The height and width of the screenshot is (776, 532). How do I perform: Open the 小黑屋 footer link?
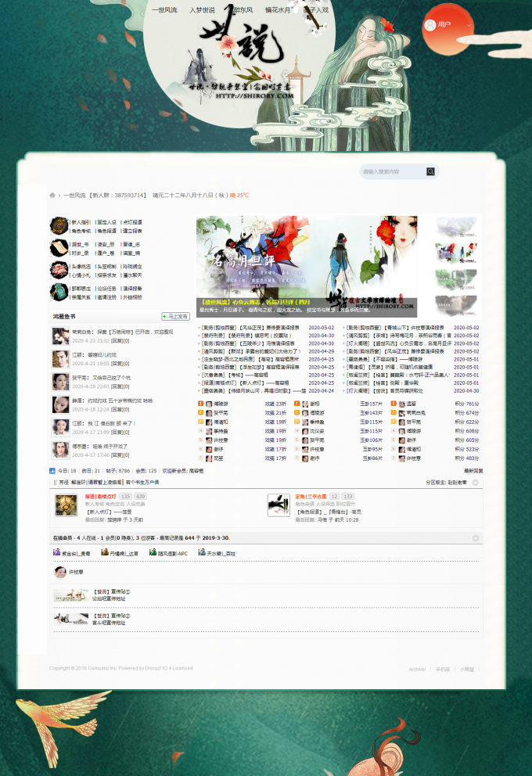pos(467,669)
